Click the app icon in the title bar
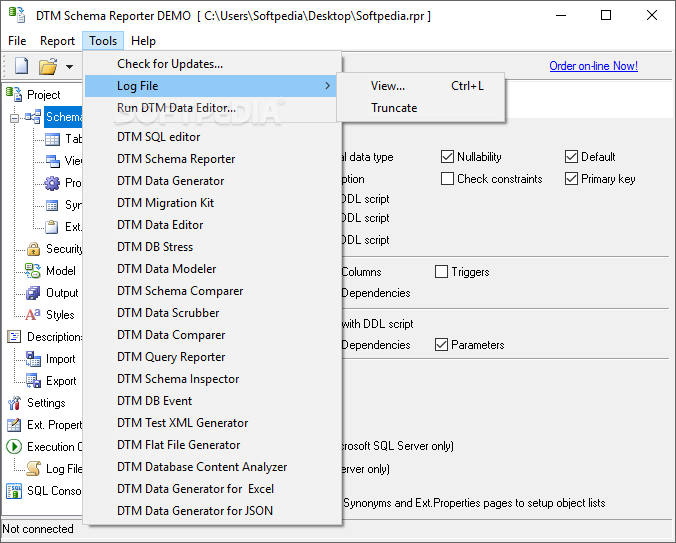Image resolution: width=676 pixels, height=543 pixels. [17, 15]
